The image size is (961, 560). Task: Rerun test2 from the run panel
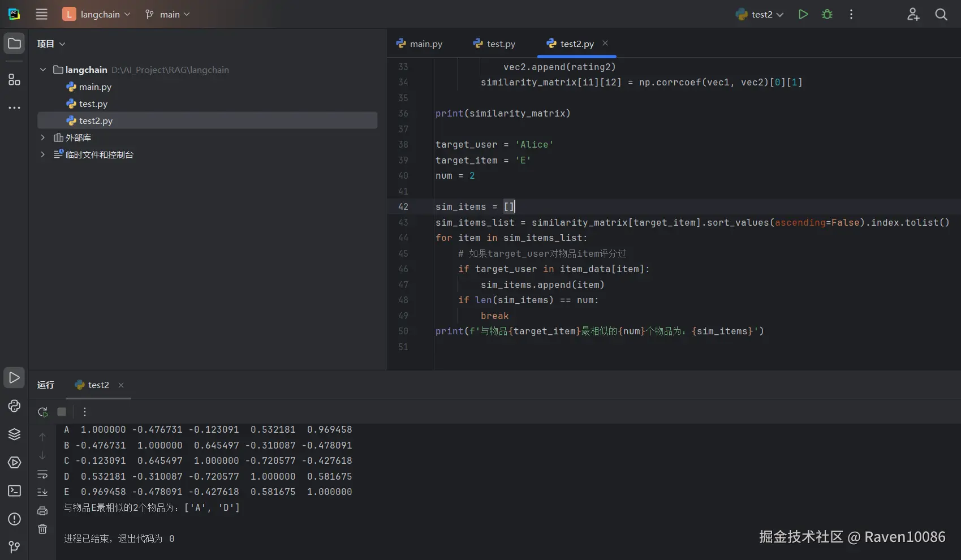(42, 412)
